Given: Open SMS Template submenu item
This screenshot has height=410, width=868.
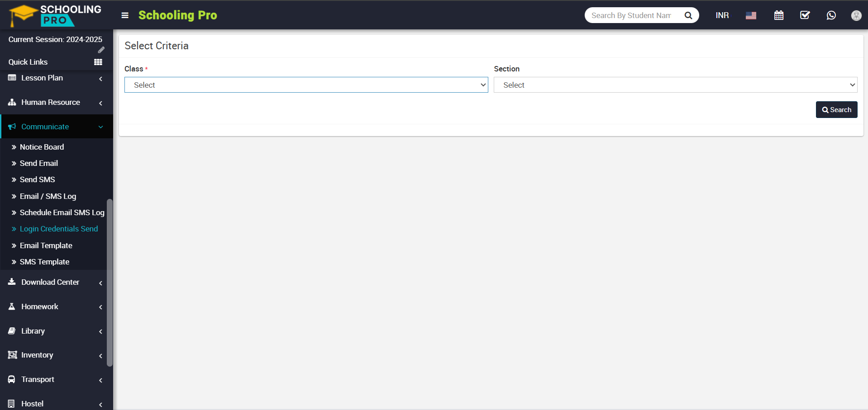Looking at the screenshot, I should (44, 262).
